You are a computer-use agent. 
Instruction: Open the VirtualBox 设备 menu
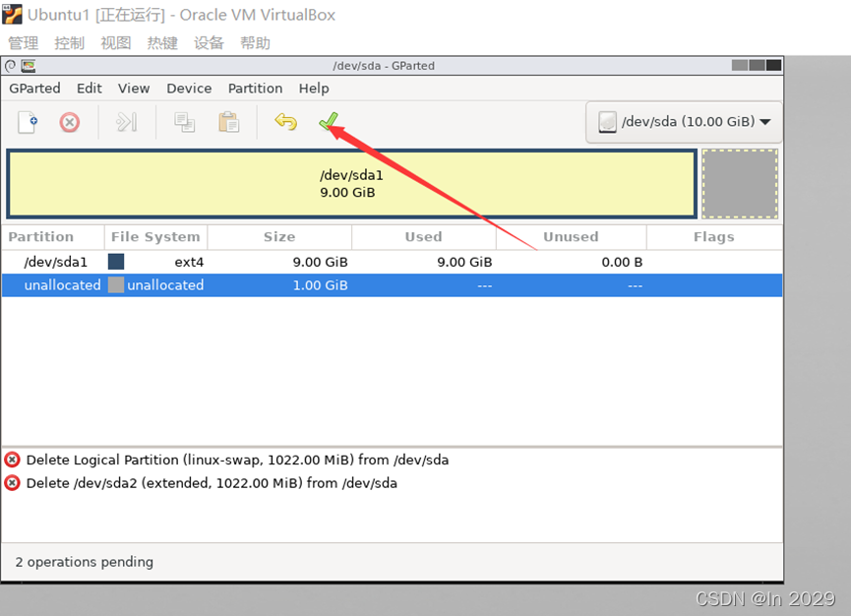pos(209,43)
